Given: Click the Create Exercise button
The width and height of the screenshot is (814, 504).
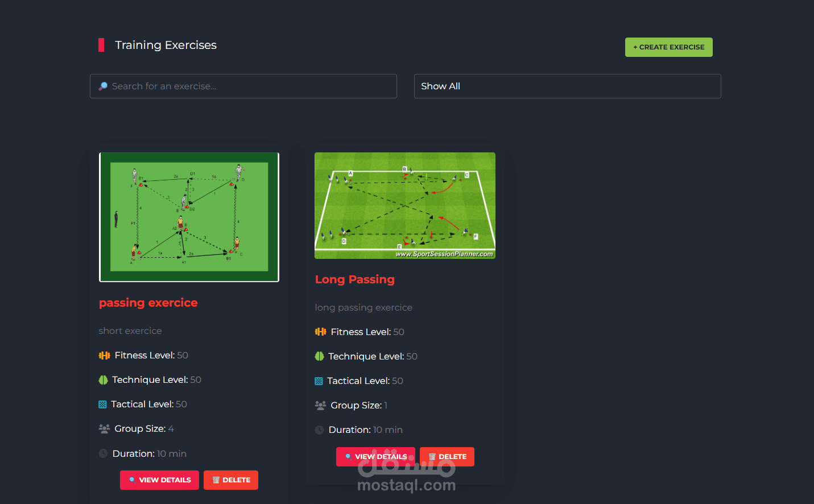Looking at the screenshot, I should (668, 47).
